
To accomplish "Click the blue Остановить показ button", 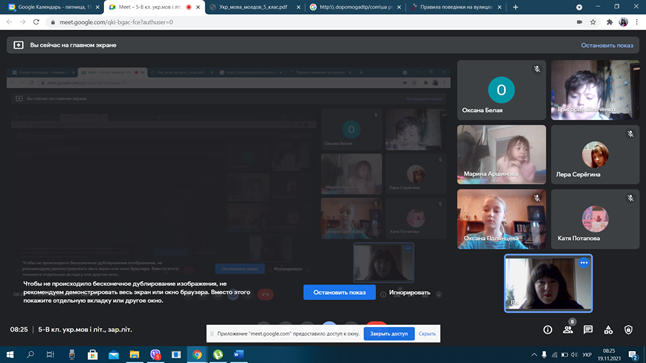I will (339, 292).
